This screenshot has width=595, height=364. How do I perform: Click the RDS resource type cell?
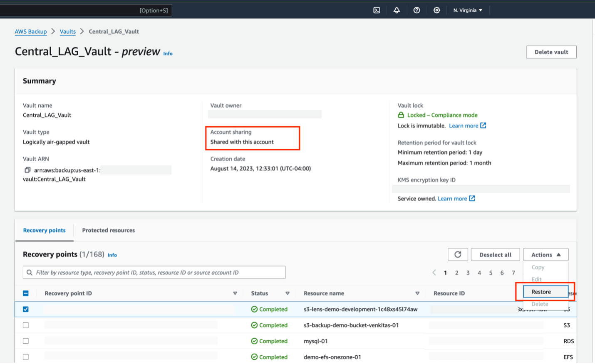tap(568, 341)
